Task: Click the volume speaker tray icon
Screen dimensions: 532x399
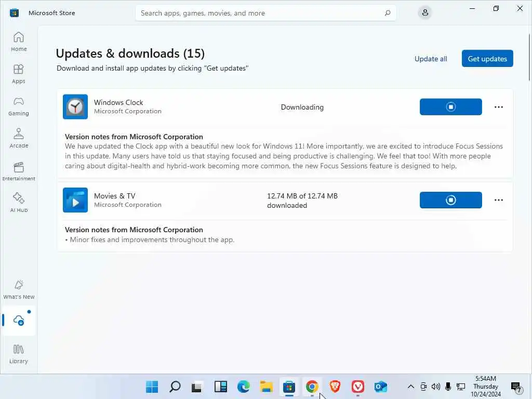Action: point(436,387)
